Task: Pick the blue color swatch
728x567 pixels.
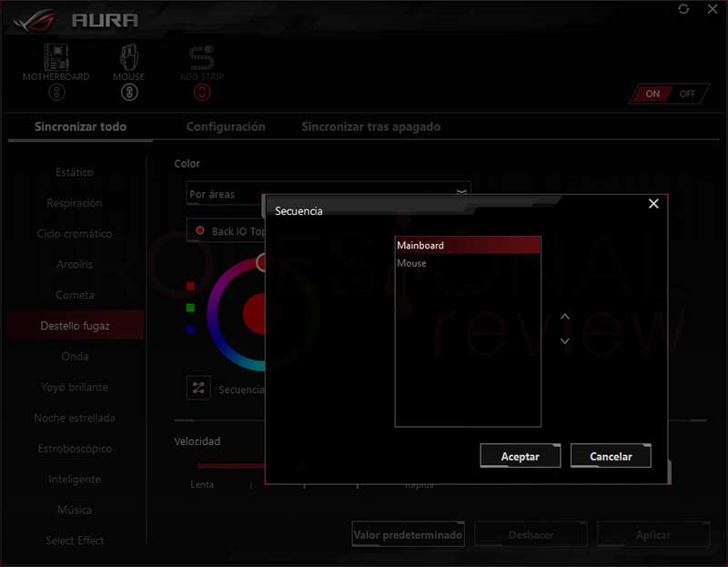Action: coord(190,329)
